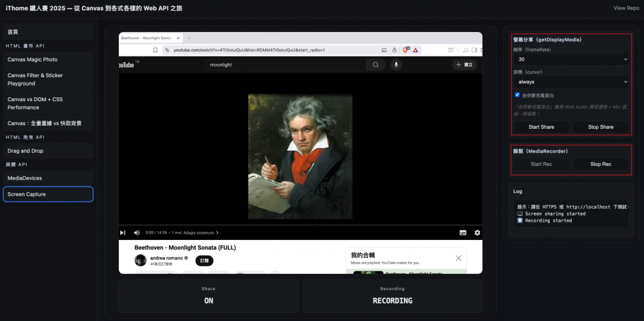Open the View Repo link

coord(626,8)
